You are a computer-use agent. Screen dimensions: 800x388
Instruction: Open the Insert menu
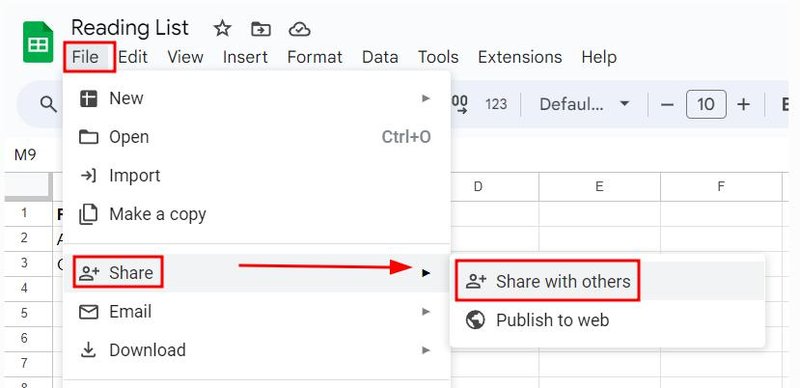245,57
